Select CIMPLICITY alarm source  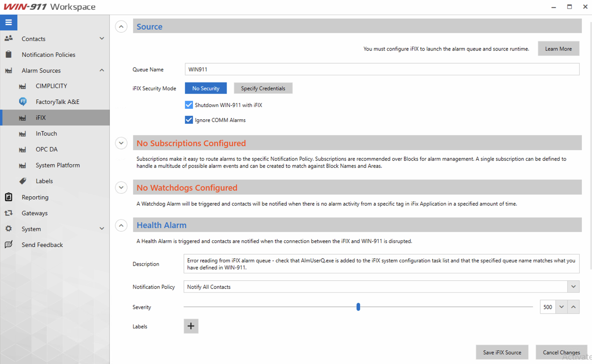click(51, 86)
